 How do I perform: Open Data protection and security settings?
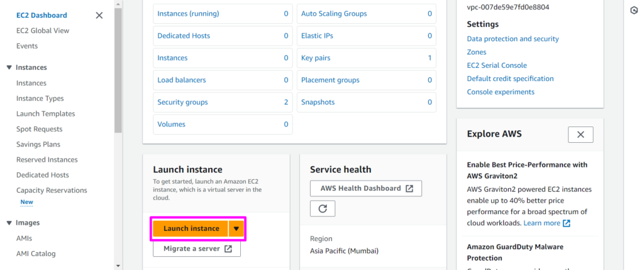[513, 39]
